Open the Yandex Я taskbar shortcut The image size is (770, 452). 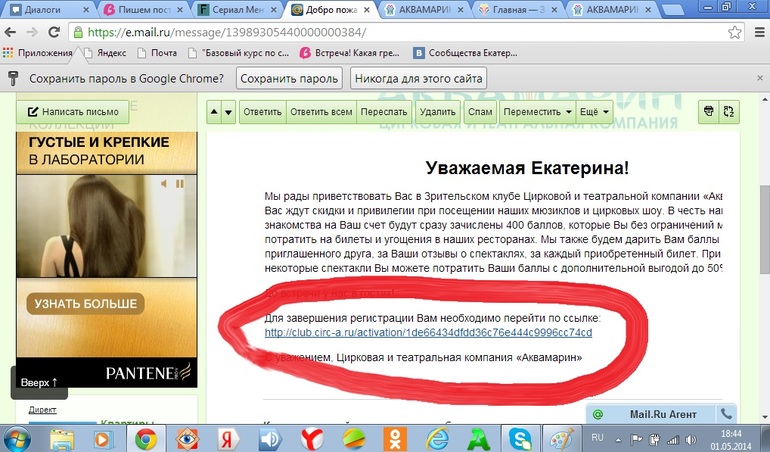229,439
